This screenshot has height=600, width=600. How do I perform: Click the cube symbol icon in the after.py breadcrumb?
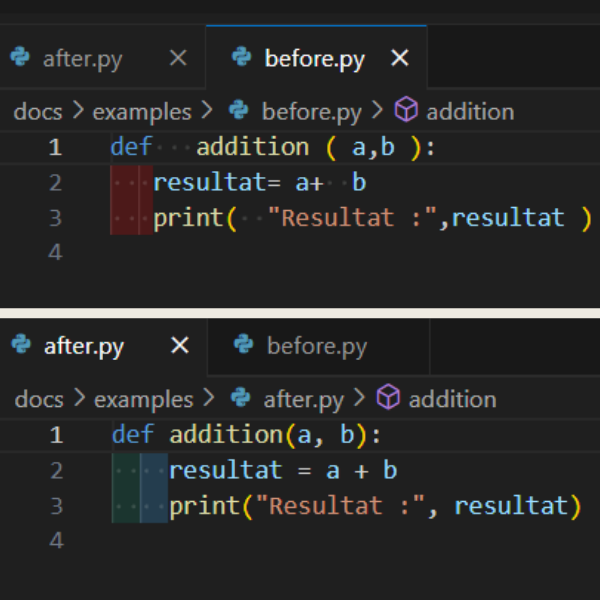[388, 398]
